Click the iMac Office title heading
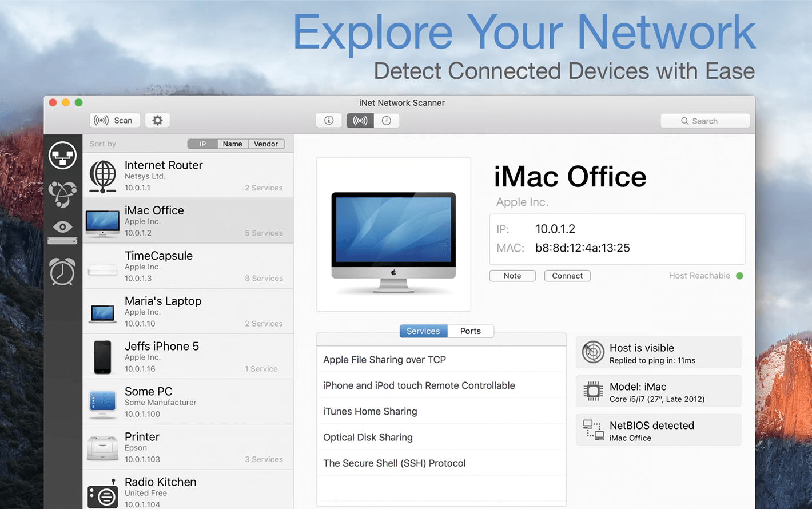Screen dimensions: 812x509 [x=570, y=176]
